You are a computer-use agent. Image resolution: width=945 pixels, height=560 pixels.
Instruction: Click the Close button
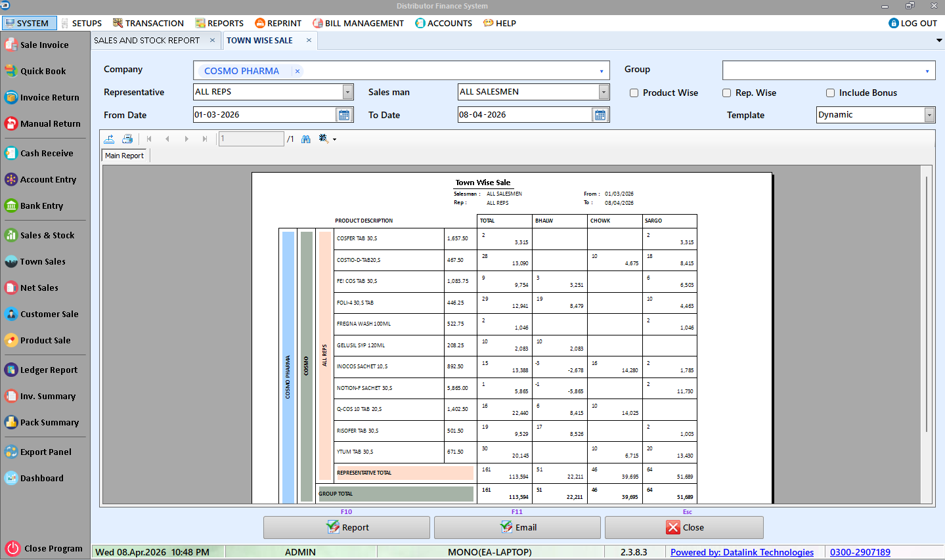(x=684, y=527)
